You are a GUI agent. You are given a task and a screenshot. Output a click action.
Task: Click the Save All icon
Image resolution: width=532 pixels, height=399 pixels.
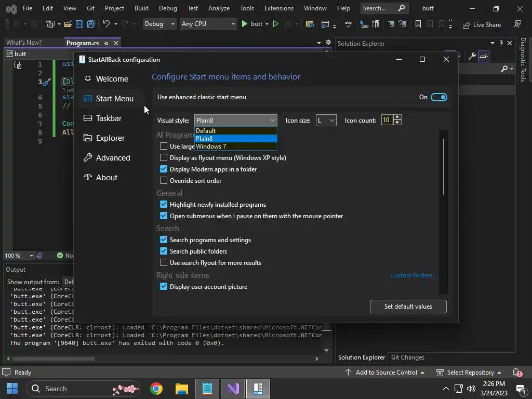[91, 24]
